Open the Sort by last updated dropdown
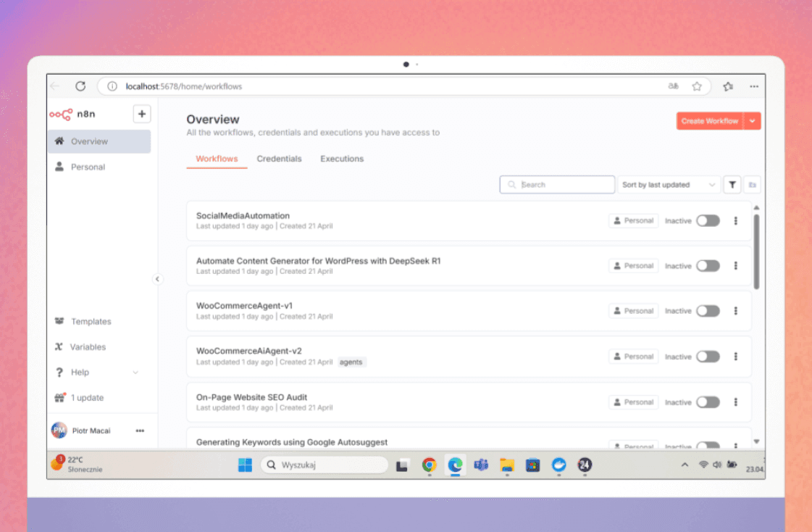Screen dimensions: 812x532 (x=668, y=185)
